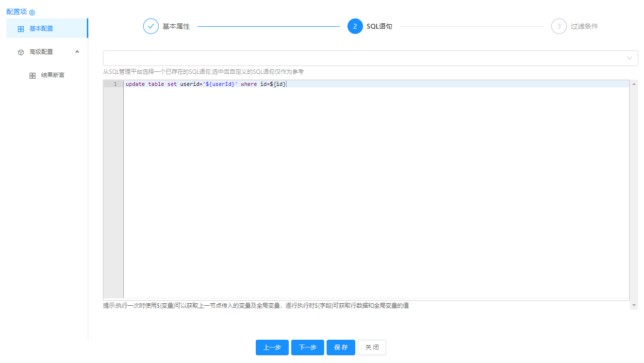
Task: Click the grid icon next to 结果断言
Action: pos(33,76)
